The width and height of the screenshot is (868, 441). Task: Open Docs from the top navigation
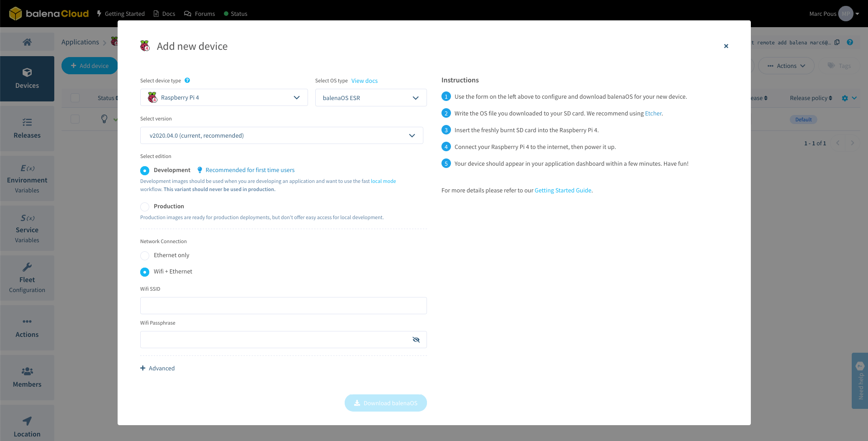pyautogui.click(x=164, y=13)
